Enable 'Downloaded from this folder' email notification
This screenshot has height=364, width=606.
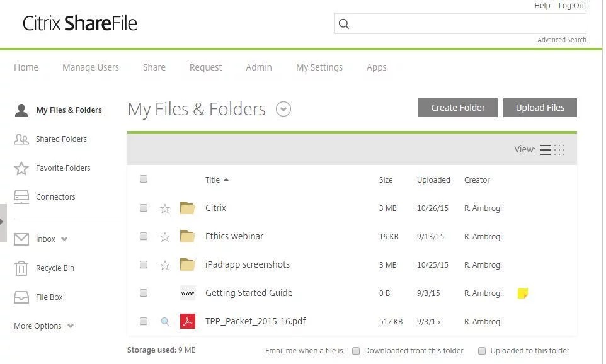(x=356, y=351)
